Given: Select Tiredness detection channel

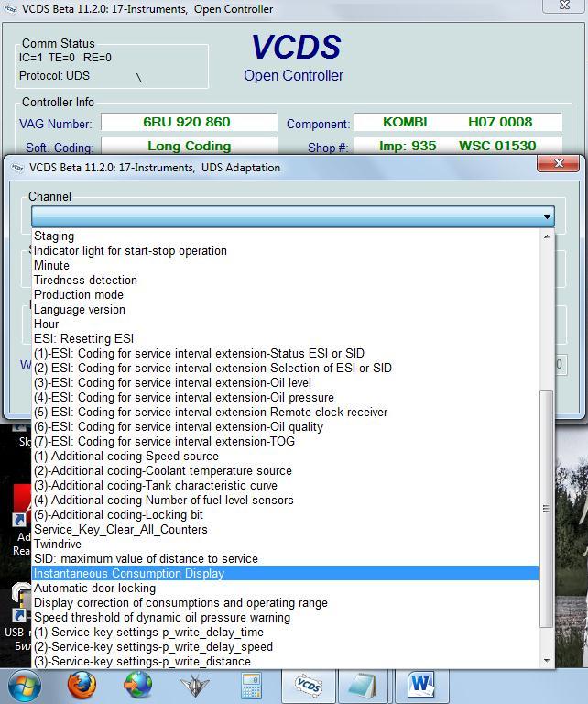Looking at the screenshot, I should point(85,280).
